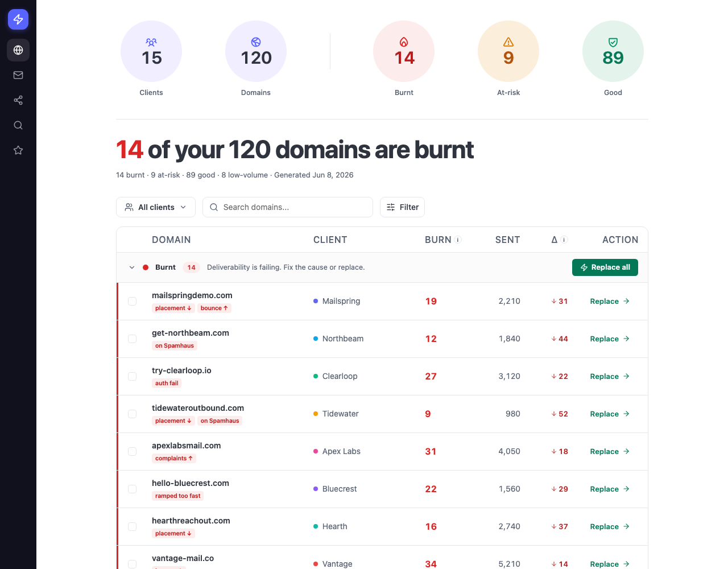728x569 pixels.
Task: Open the All clients dropdown
Action: tap(156, 207)
